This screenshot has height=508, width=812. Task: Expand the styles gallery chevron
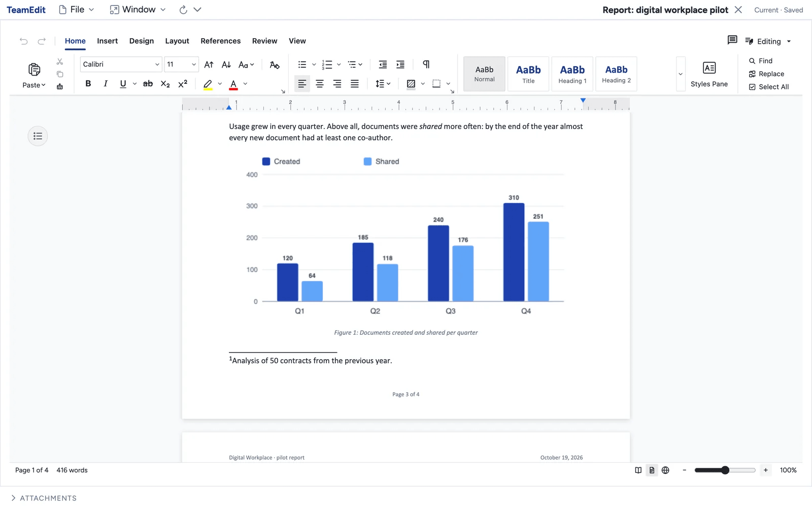pyautogui.click(x=681, y=74)
